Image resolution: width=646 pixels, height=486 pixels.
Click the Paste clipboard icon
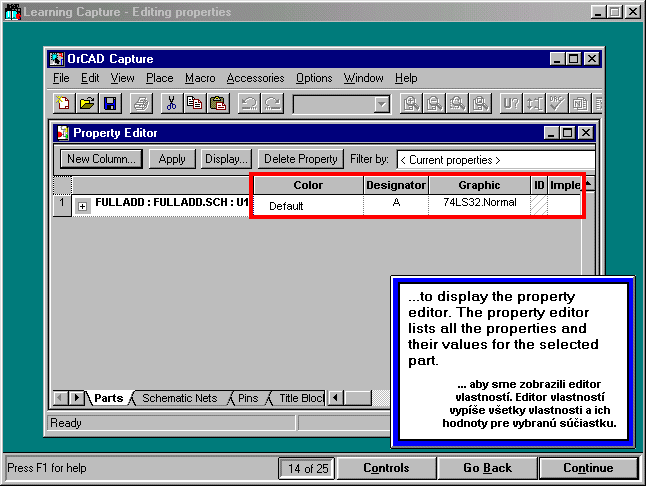(x=217, y=103)
